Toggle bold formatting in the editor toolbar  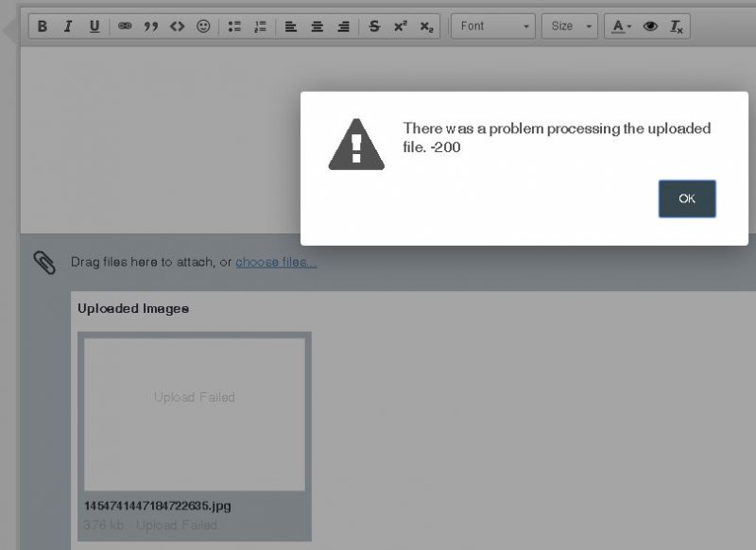pos(42,26)
